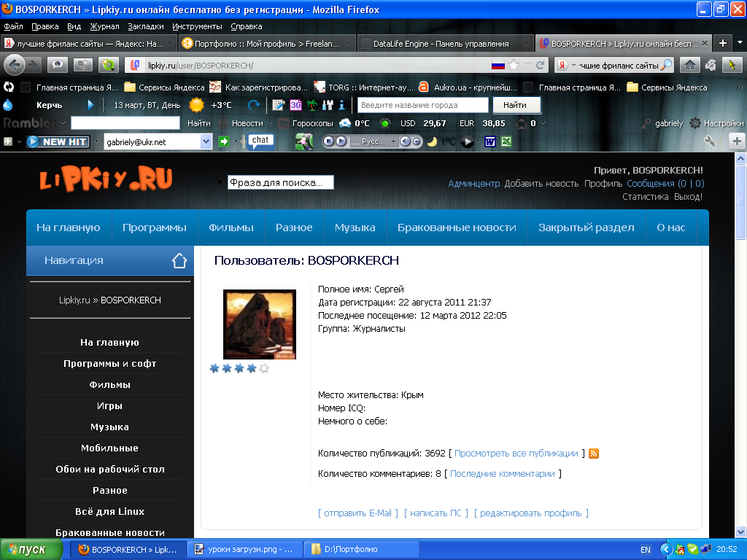Click the radio player stop button
Viewport: 747px width, 560px height.
click(329, 141)
